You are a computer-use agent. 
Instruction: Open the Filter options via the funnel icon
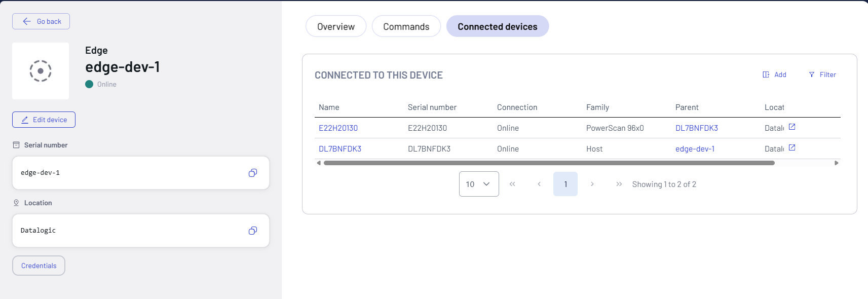pyautogui.click(x=813, y=74)
